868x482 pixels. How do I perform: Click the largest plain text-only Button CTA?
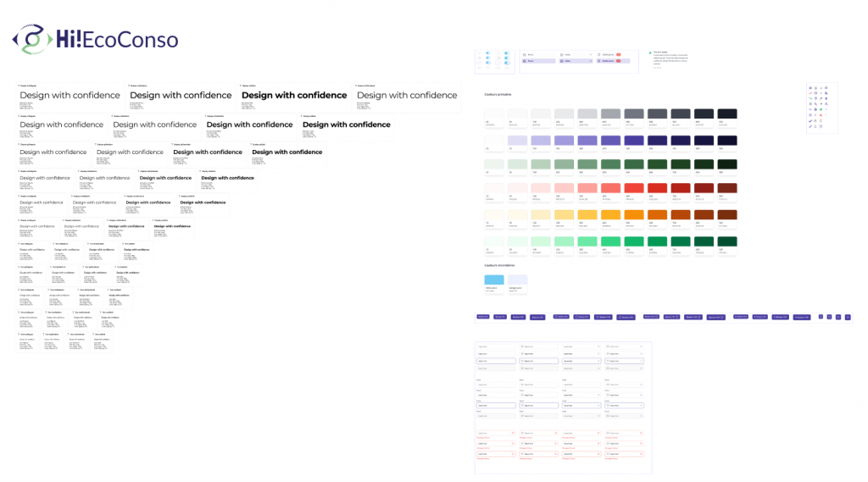coord(537,317)
